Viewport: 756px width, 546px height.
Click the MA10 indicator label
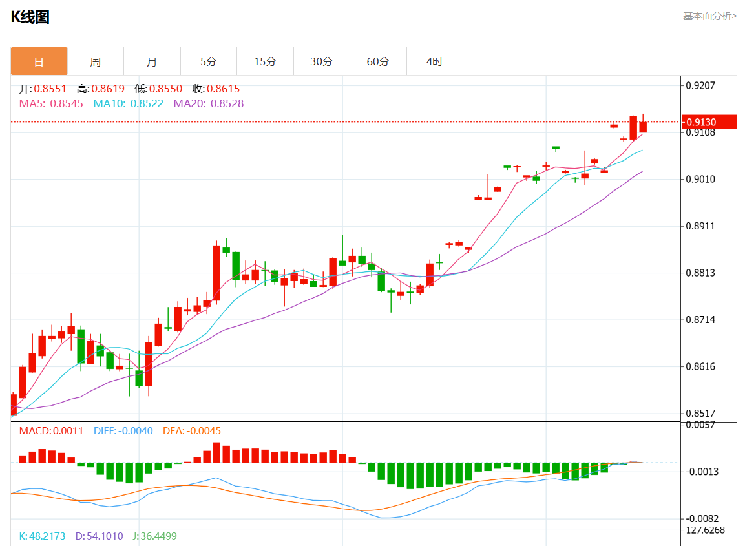129,103
